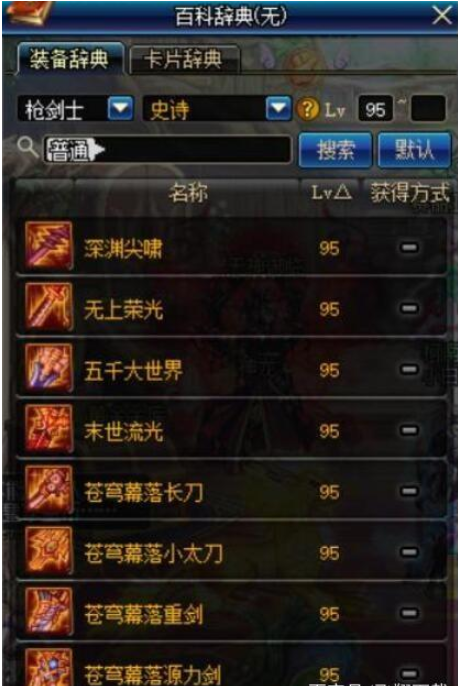The image size is (458, 686).
Task: Click the 搜索 button
Action: pos(336,150)
